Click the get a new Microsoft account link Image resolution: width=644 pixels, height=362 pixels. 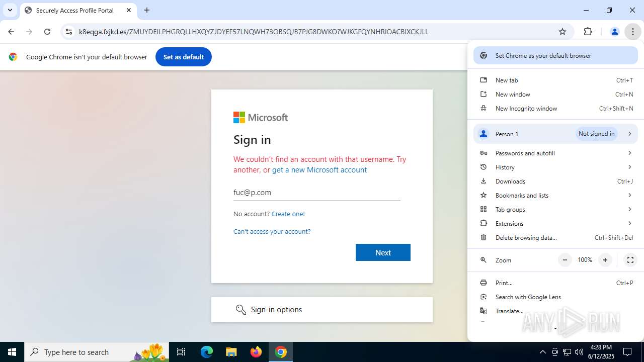[x=319, y=170]
